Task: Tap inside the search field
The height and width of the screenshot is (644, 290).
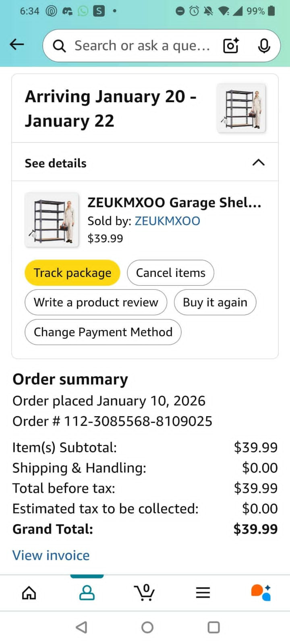Action: pyautogui.click(x=141, y=45)
